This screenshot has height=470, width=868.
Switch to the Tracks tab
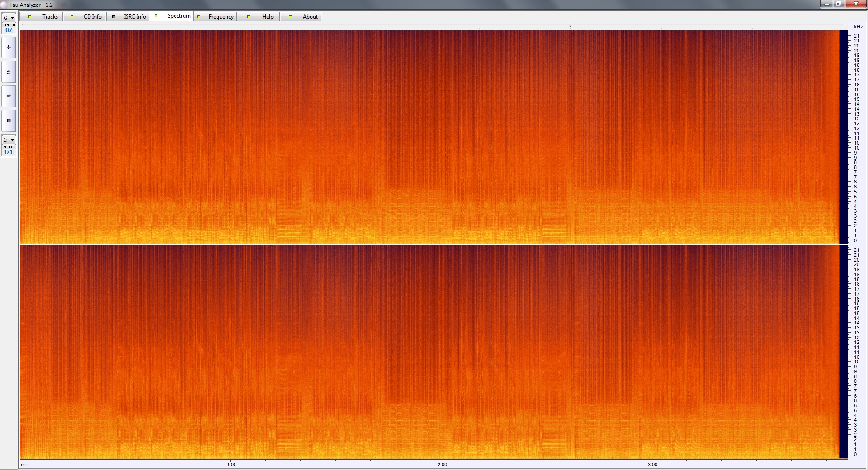click(44, 17)
